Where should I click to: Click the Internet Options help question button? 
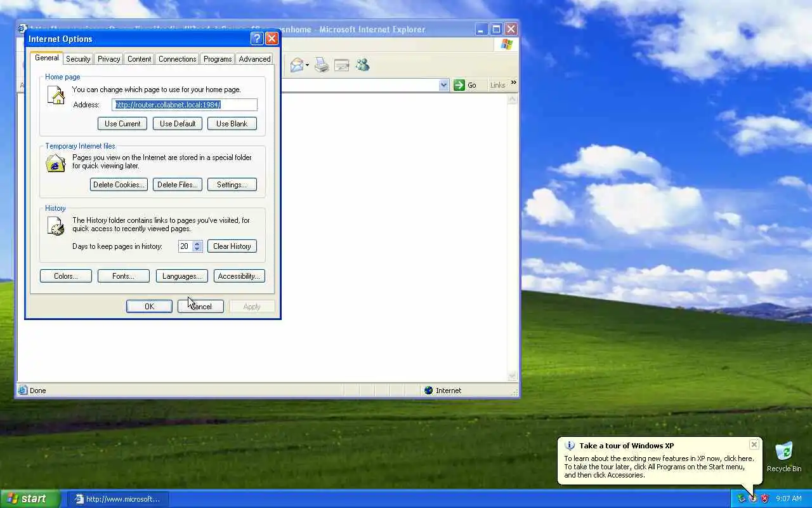[x=257, y=39]
